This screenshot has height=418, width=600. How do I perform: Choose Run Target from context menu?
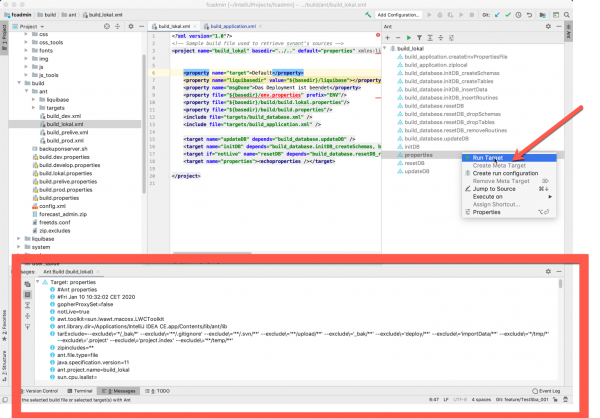coord(488,157)
